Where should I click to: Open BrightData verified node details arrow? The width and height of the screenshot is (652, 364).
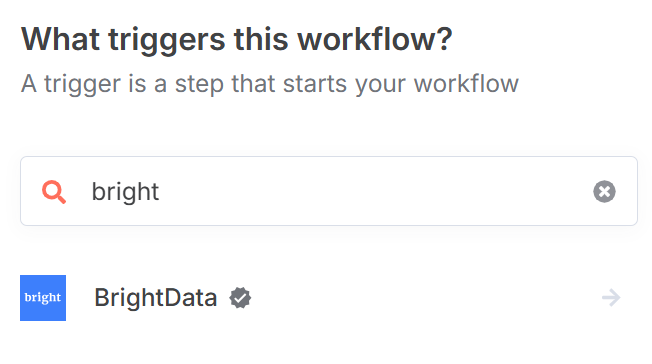[611, 298]
